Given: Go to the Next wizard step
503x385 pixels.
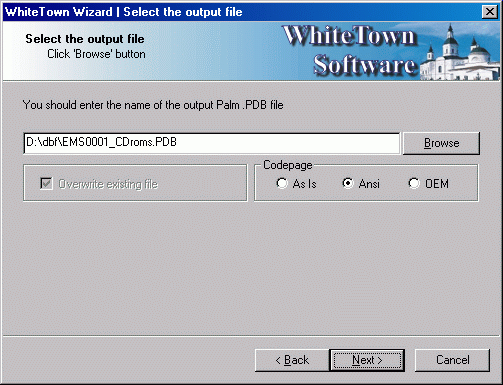Looking at the screenshot, I should 367,360.
